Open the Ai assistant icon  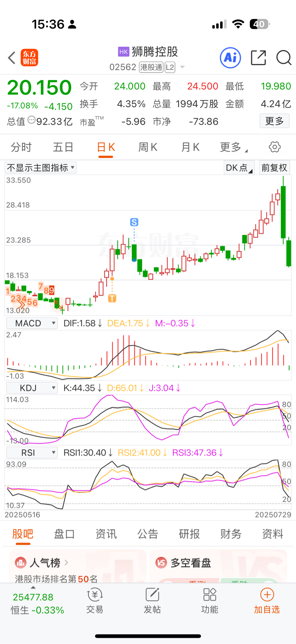[x=230, y=58]
